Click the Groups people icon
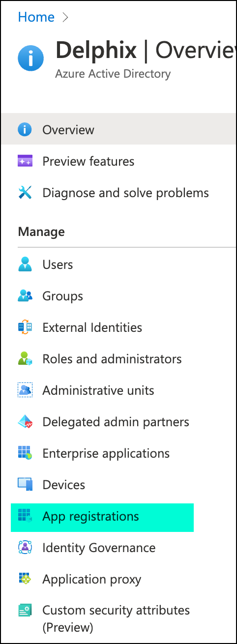This screenshot has width=237, height=644. point(25,296)
